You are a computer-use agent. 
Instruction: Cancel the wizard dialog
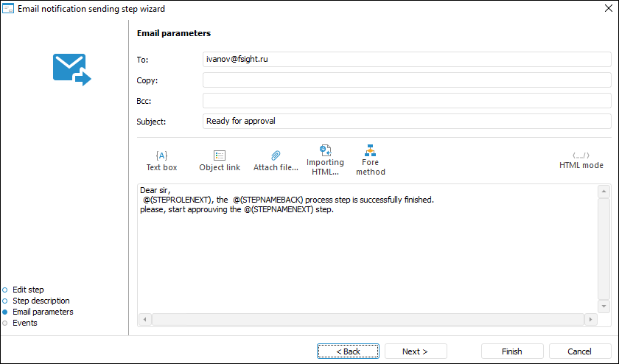tap(579, 351)
